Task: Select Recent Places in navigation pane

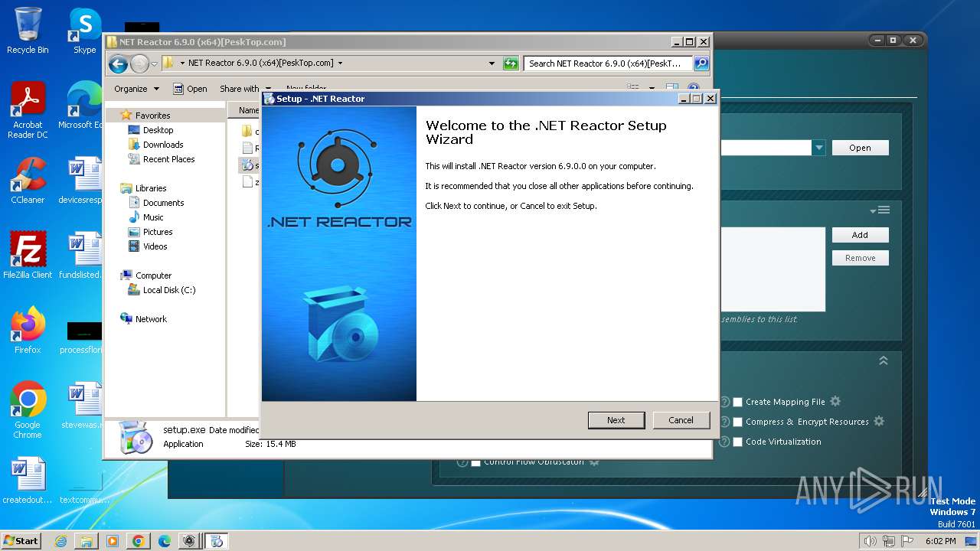Action: (x=168, y=159)
